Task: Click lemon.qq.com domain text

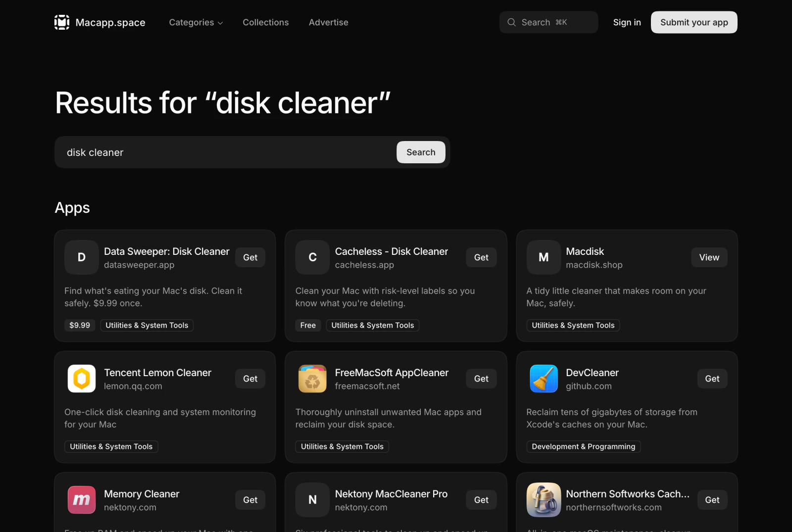Action: 133,386
